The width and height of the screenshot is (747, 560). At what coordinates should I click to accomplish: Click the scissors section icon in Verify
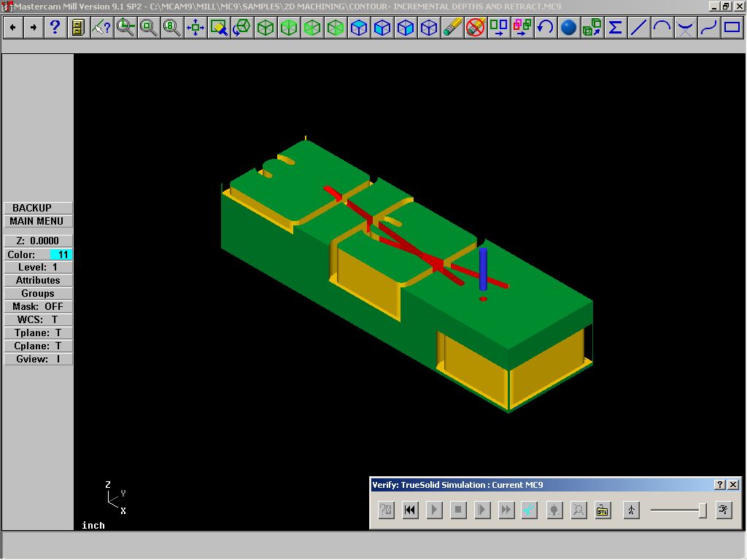530,510
